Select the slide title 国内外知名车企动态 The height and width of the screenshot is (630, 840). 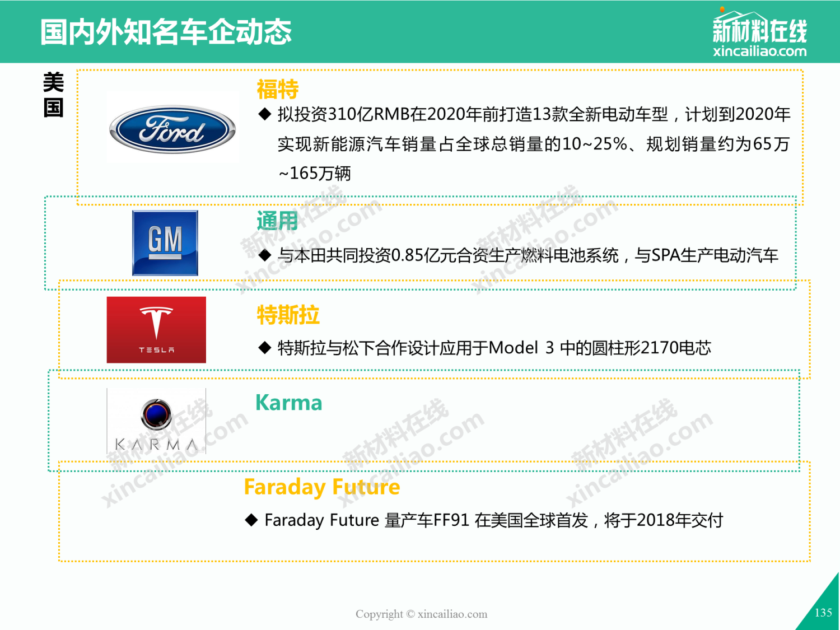pos(166,32)
